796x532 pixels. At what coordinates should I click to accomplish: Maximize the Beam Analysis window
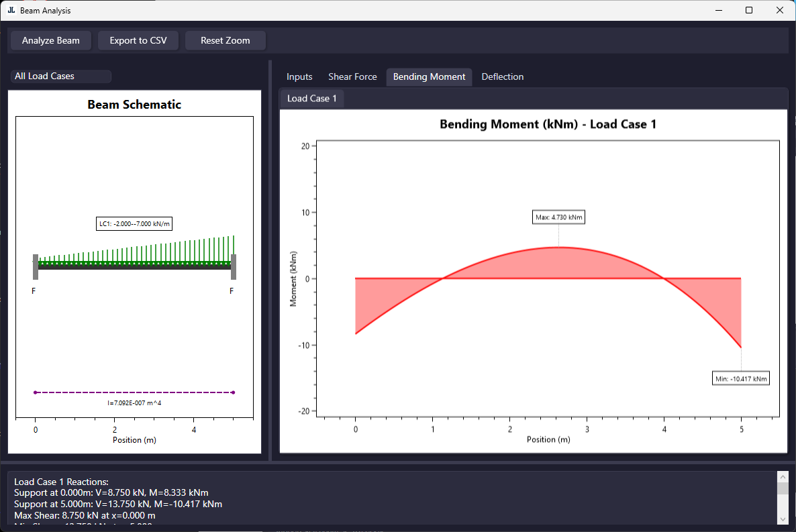click(x=749, y=11)
